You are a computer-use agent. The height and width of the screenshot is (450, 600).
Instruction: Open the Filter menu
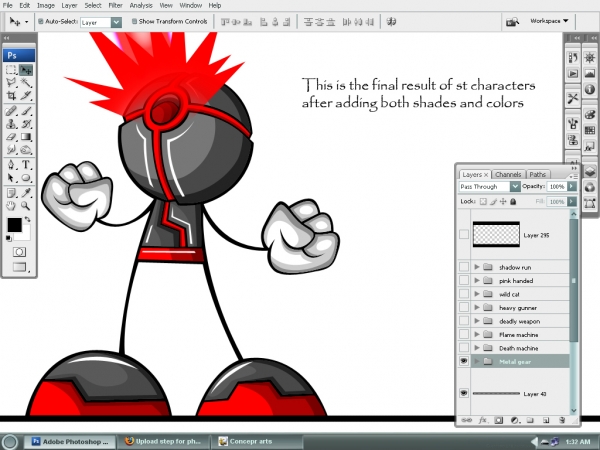[115, 5]
